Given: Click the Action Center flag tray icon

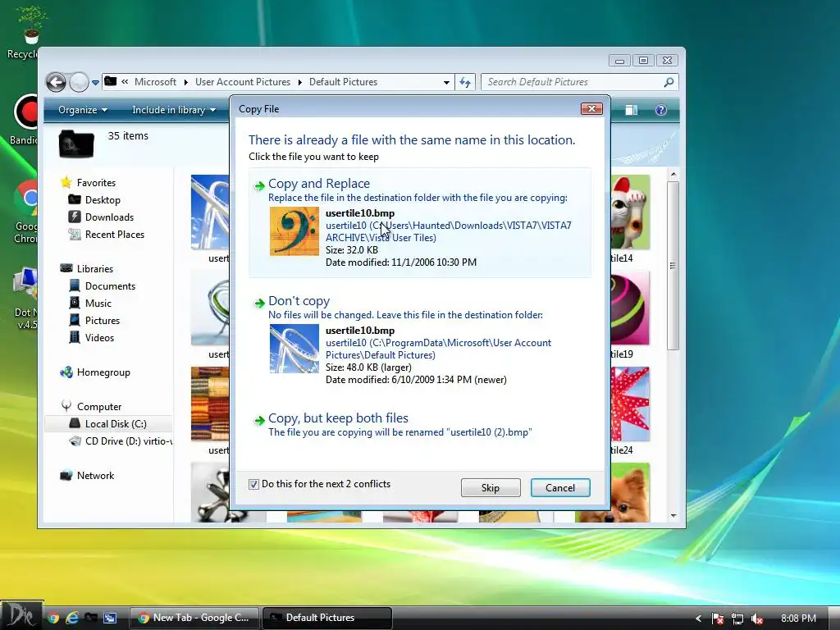Looking at the screenshot, I should (718, 619).
